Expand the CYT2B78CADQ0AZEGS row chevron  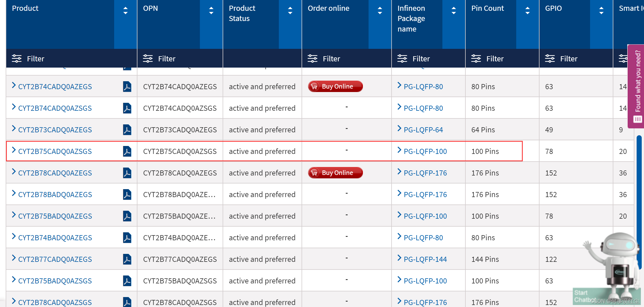pyautogui.click(x=14, y=172)
